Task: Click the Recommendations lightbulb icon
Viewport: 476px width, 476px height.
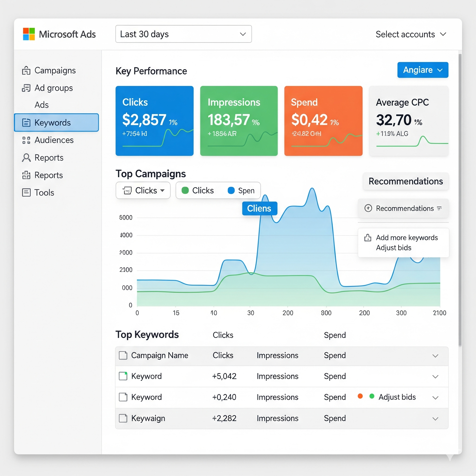Action: 368,208
